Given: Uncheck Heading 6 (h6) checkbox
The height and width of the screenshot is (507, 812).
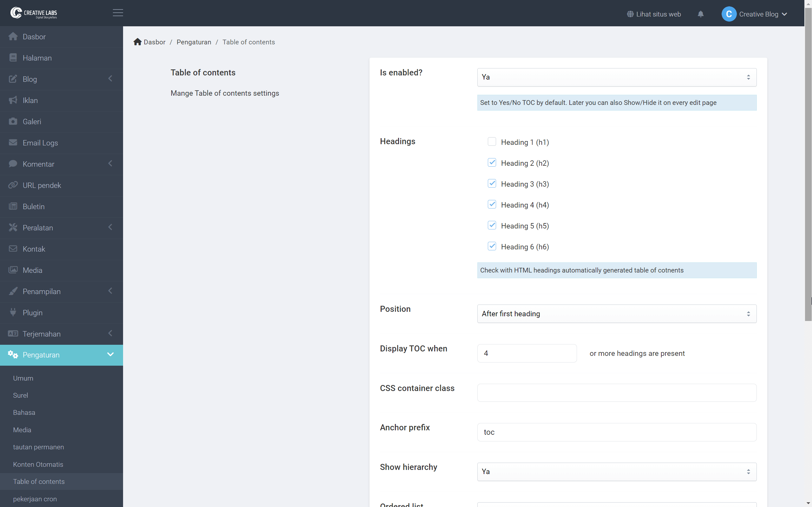Looking at the screenshot, I should point(492,247).
